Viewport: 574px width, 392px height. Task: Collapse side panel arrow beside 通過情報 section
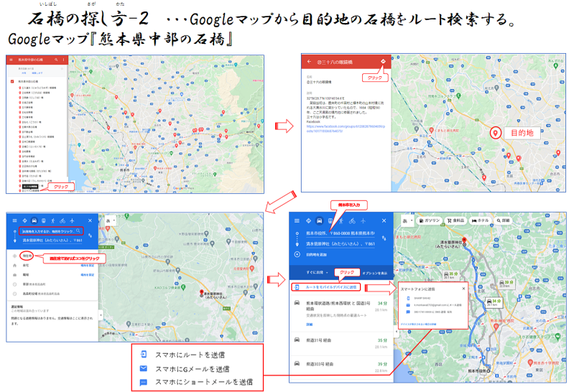pyautogui.click(x=101, y=314)
